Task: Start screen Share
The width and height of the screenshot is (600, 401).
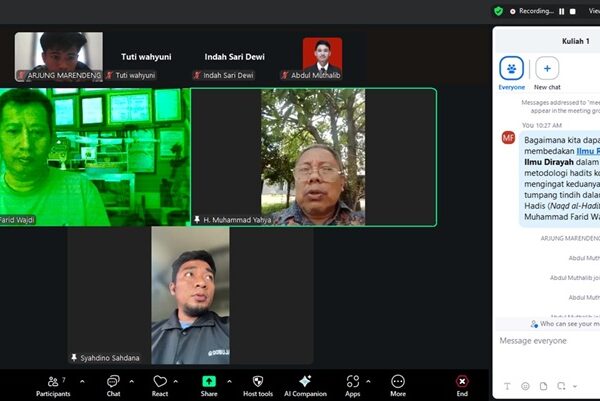Action: [209, 386]
